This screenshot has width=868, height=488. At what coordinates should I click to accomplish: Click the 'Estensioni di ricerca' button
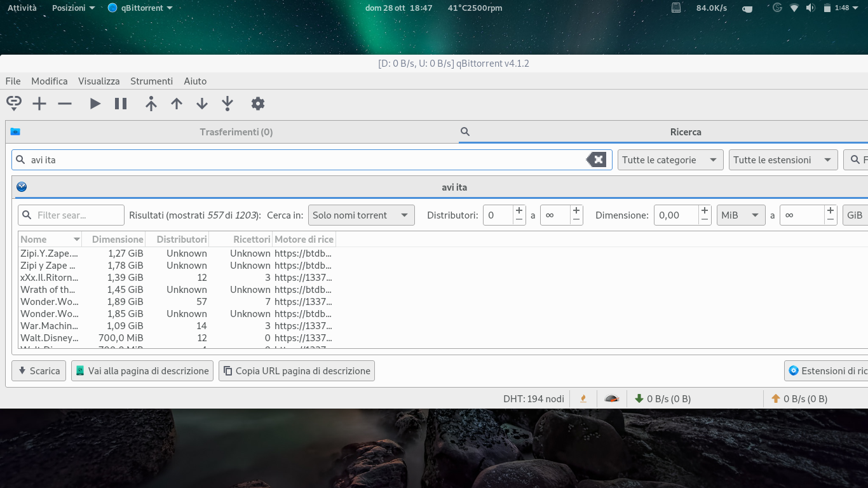pos(826,371)
